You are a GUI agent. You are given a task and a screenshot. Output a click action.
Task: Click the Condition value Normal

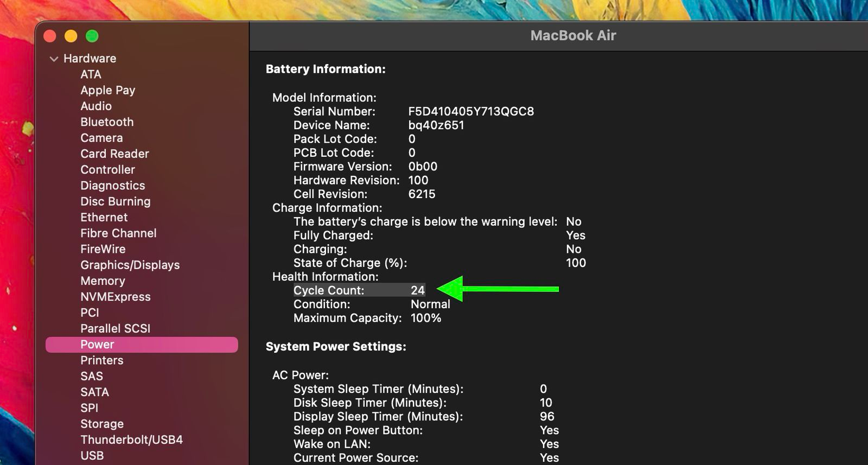[430, 304]
